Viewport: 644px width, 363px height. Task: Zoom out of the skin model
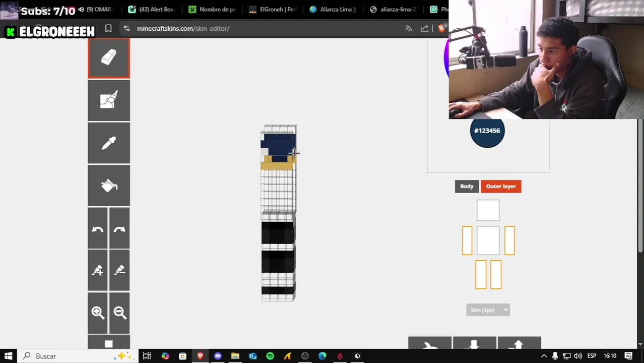pos(119,313)
